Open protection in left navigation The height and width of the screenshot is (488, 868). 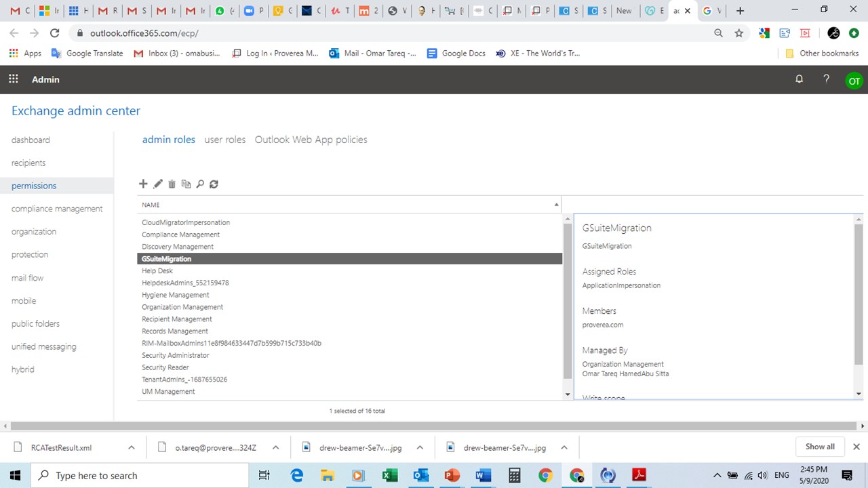[x=30, y=255]
